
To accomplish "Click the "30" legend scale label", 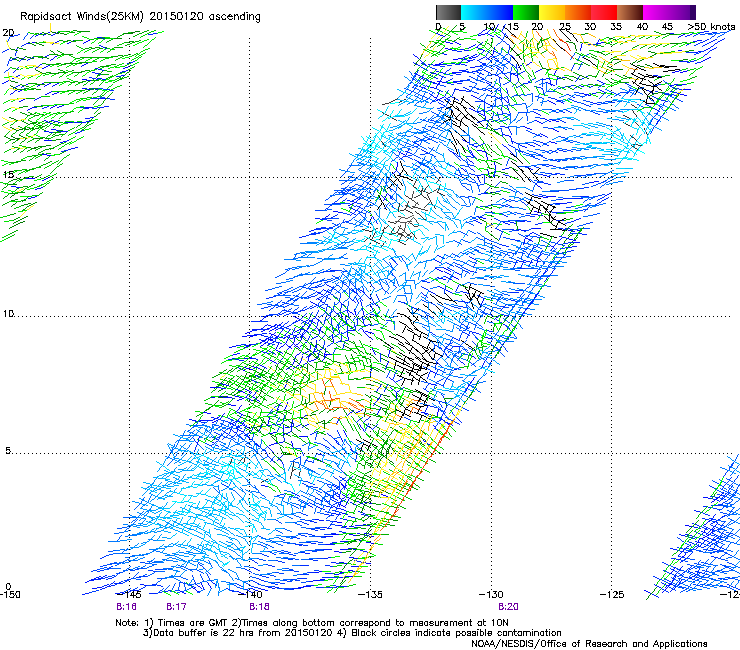I will 590,27.
